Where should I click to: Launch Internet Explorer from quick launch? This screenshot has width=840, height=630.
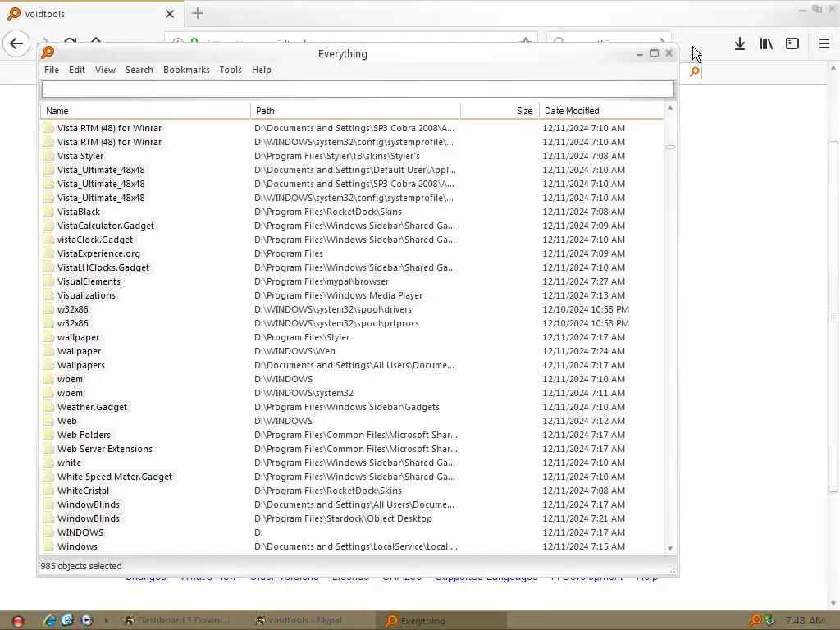50,620
